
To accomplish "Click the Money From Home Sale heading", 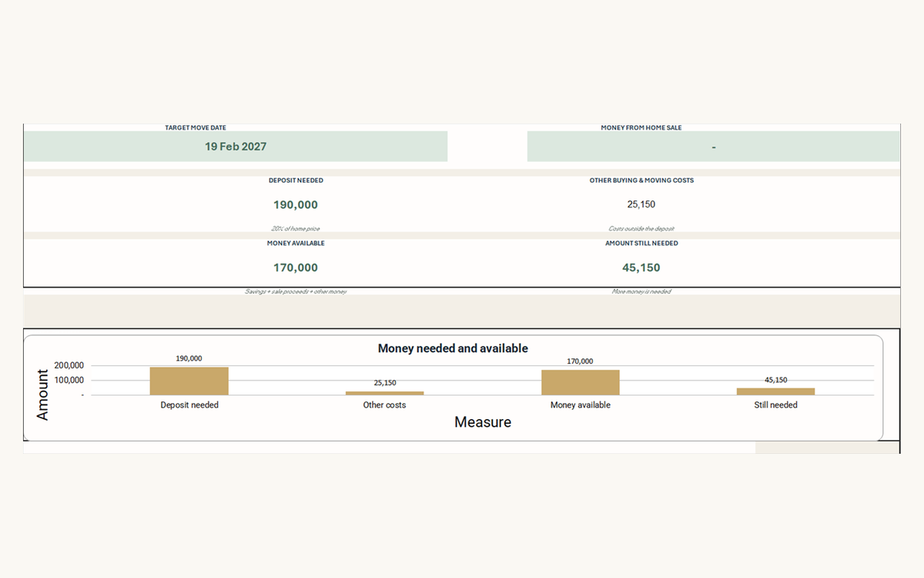I will [641, 128].
